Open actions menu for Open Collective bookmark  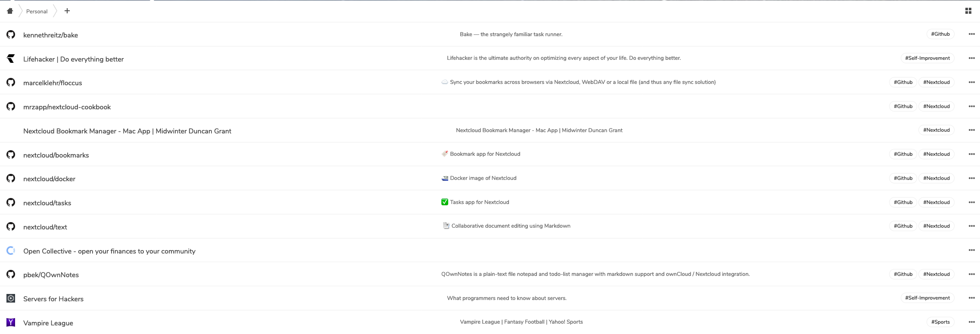tap(972, 250)
